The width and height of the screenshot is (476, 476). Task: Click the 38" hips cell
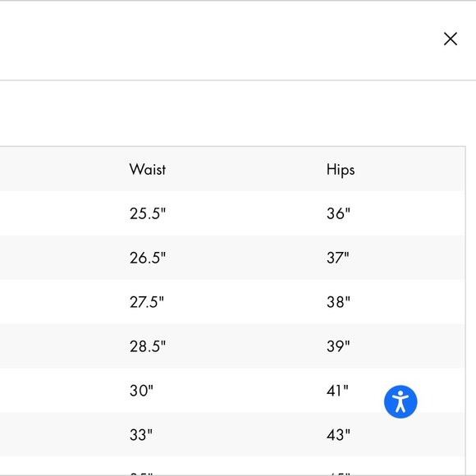(338, 302)
